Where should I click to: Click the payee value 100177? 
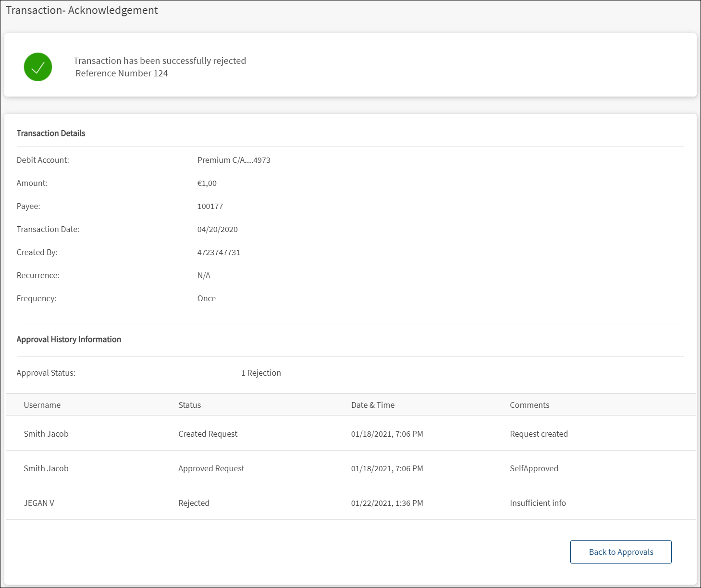tap(210, 206)
